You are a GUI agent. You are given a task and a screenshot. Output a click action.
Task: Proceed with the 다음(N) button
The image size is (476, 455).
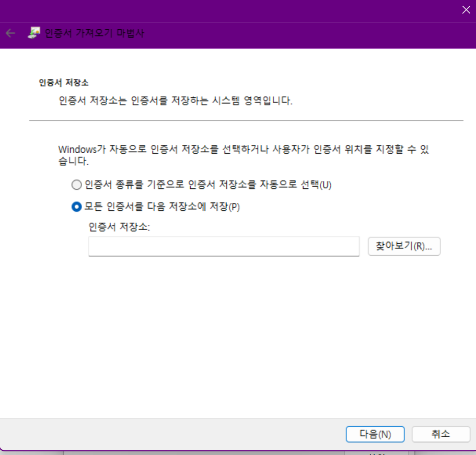point(375,434)
